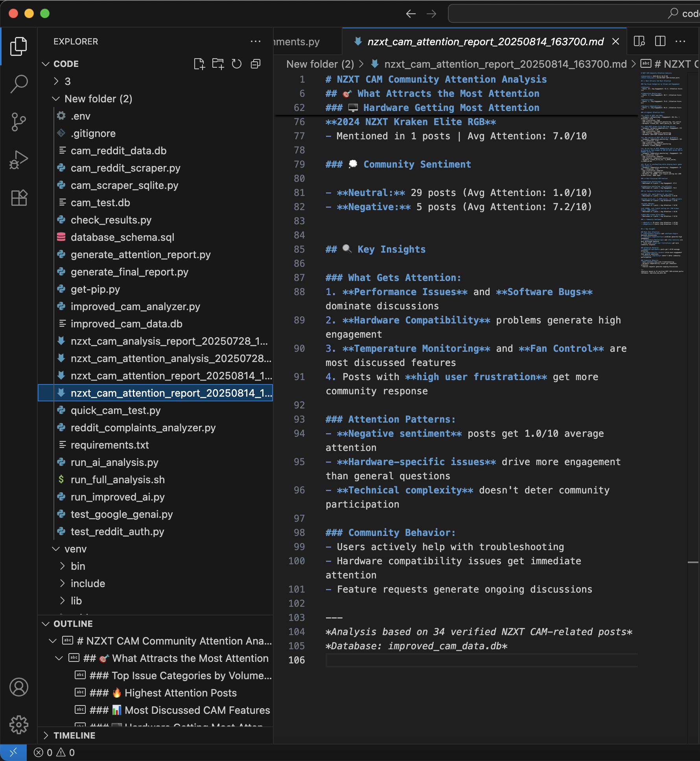This screenshot has width=700, height=761.
Task: Open improved_cam_analyzer.py
Action: pyautogui.click(x=155, y=307)
